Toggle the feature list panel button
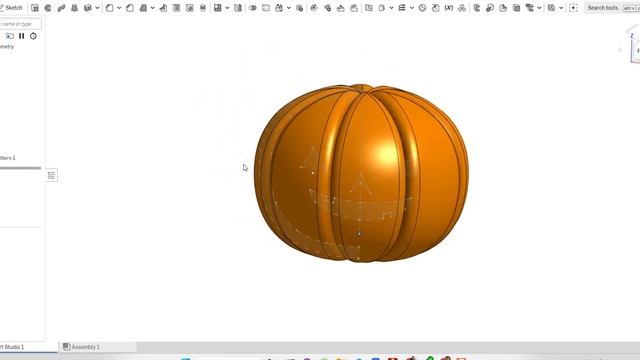 (x=51, y=175)
